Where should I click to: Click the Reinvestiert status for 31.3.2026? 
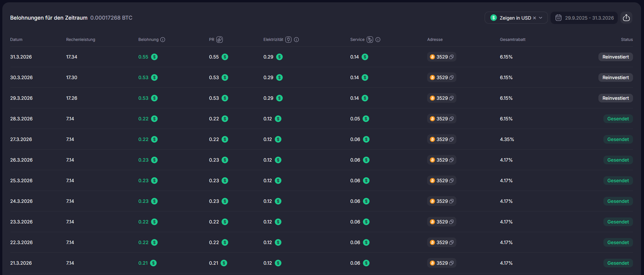pos(615,57)
